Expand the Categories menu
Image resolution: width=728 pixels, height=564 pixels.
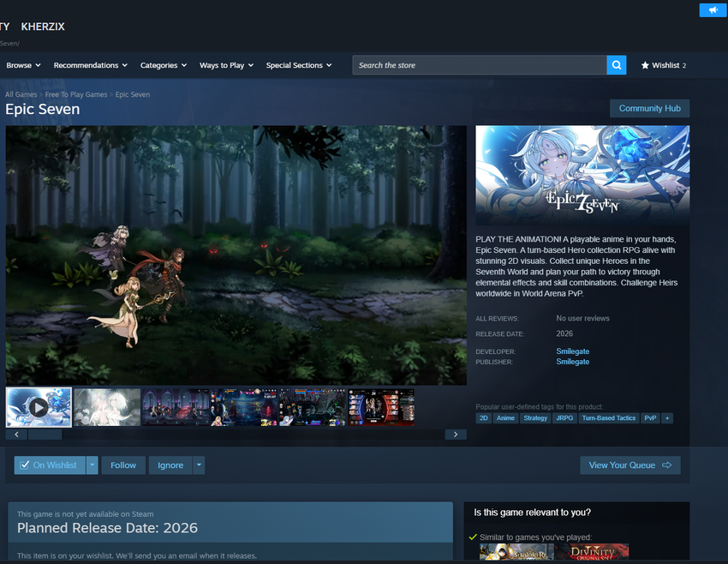tap(164, 65)
